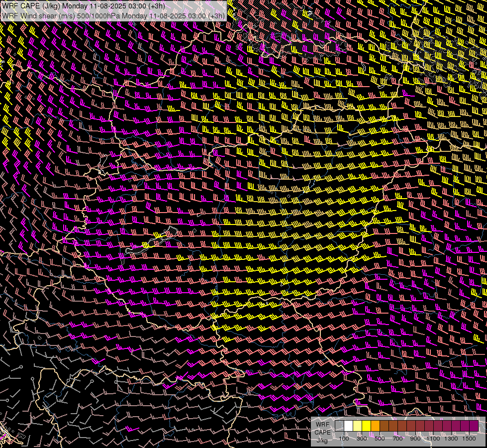Select the swatch starting at the 1100 tick
Screen dimensions: 487x448
pyautogui.click(x=439, y=426)
